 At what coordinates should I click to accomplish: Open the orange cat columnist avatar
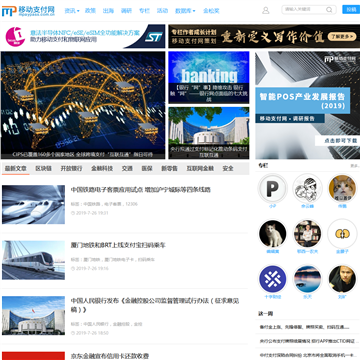coord(342,189)
